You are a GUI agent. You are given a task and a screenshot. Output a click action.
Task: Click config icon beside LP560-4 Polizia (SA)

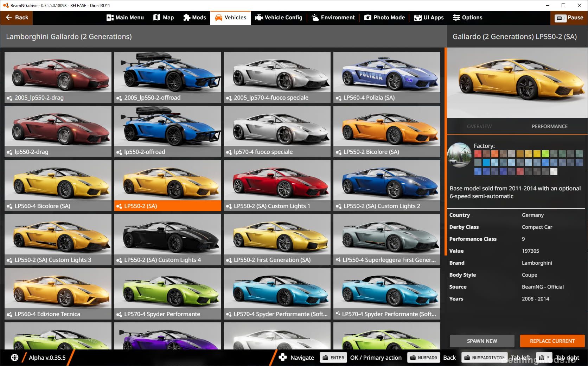coord(338,98)
